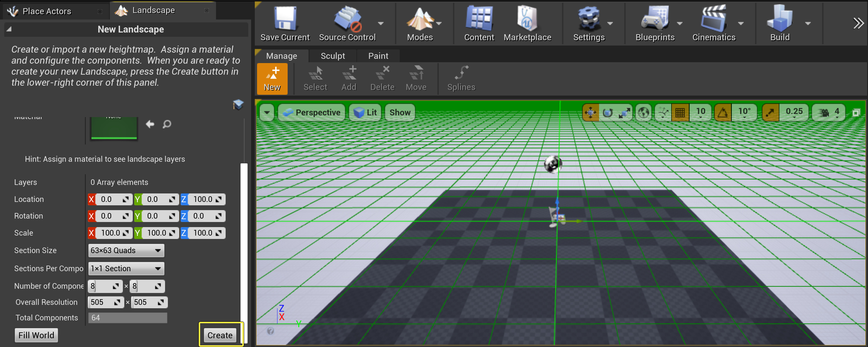This screenshot has height=347, width=868.
Task: Click the green material thumbnail swatch
Action: point(114,128)
